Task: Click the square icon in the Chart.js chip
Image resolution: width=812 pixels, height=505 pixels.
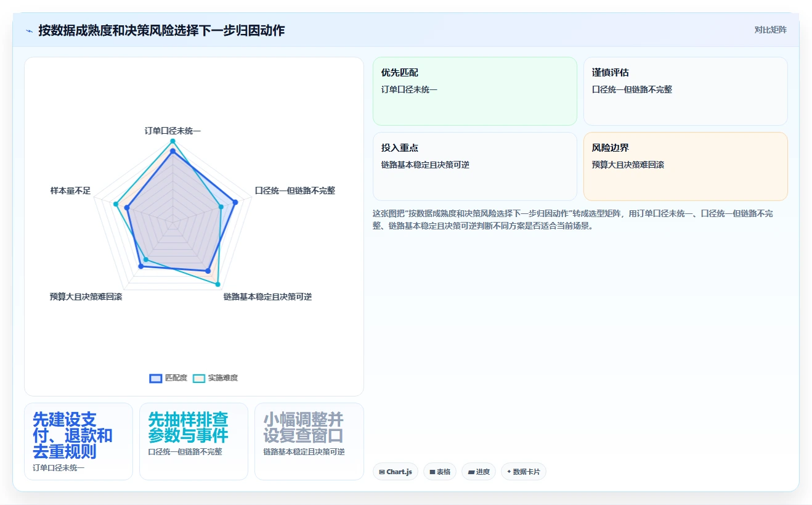Action: point(382,472)
